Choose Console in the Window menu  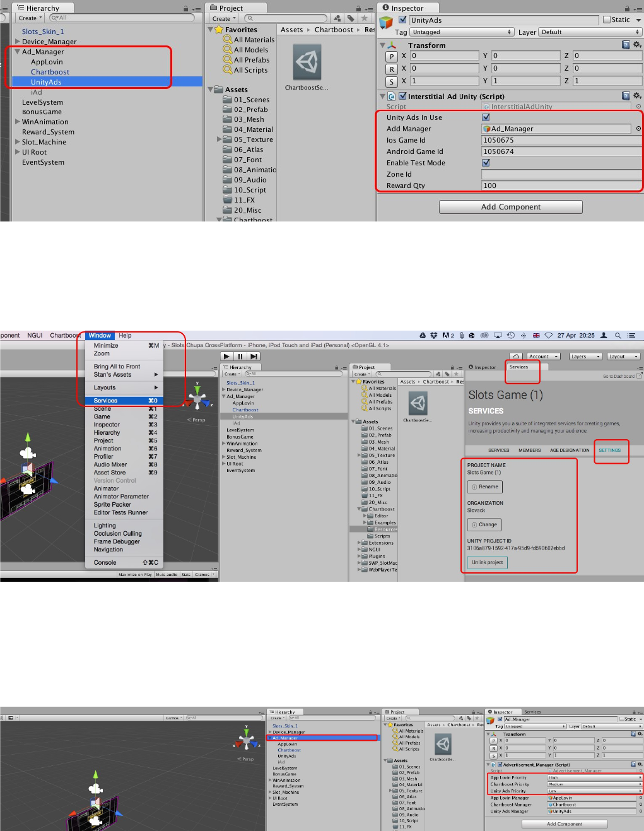(124, 562)
